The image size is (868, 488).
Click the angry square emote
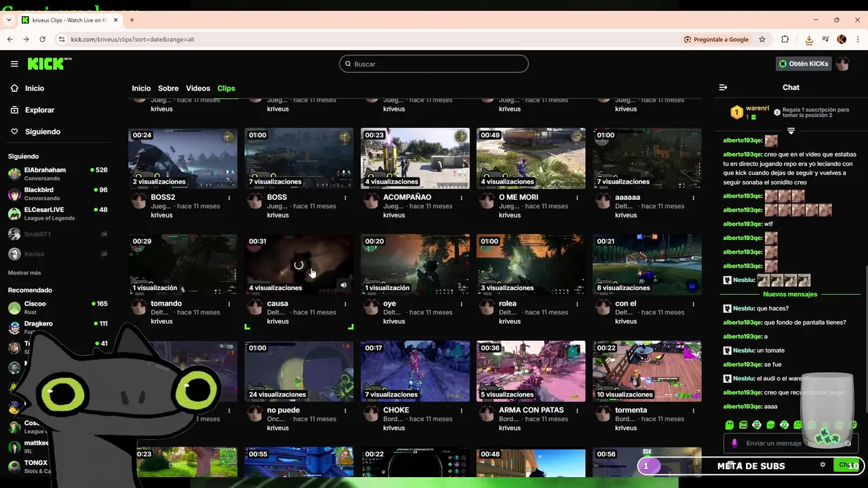click(743, 425)
